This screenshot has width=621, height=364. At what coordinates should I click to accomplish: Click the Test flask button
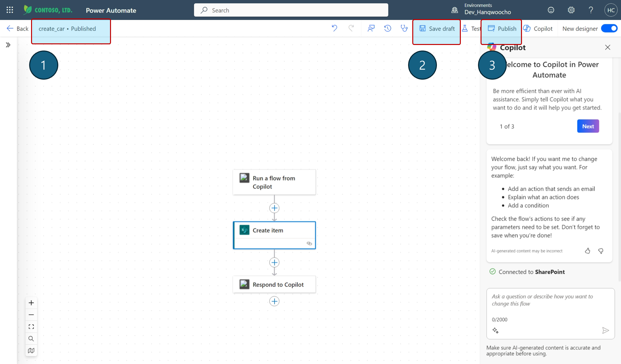(x=471, y=28)
